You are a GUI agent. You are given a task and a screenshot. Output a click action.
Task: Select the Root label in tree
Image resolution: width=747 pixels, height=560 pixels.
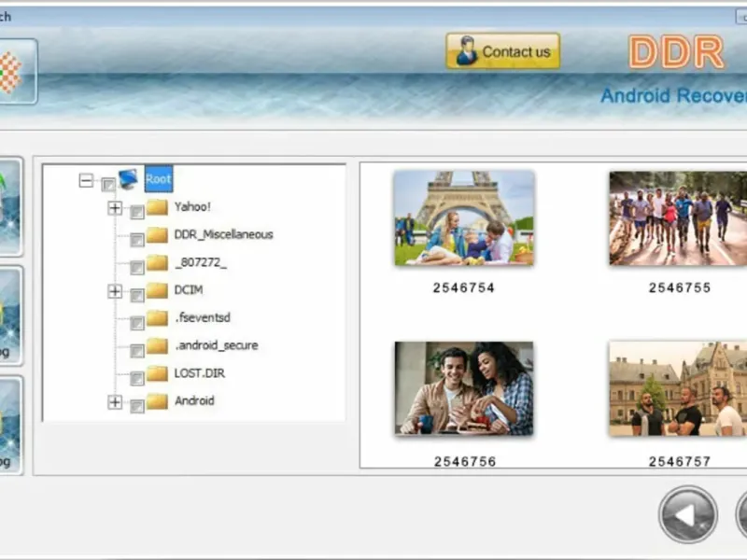[x=159, y=178]
